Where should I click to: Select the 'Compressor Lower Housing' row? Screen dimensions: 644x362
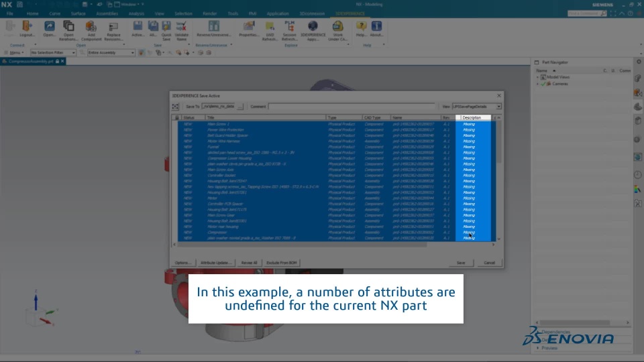(337, 158)
